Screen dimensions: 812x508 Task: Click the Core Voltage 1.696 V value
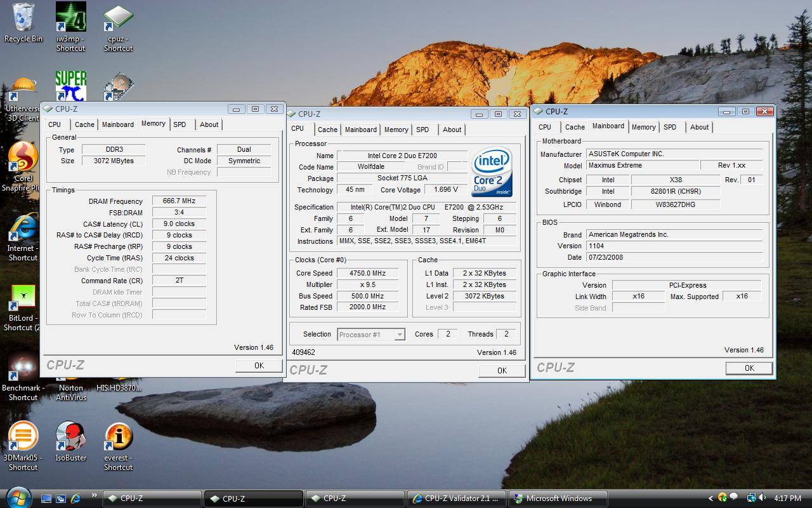(x=447, y=189)
